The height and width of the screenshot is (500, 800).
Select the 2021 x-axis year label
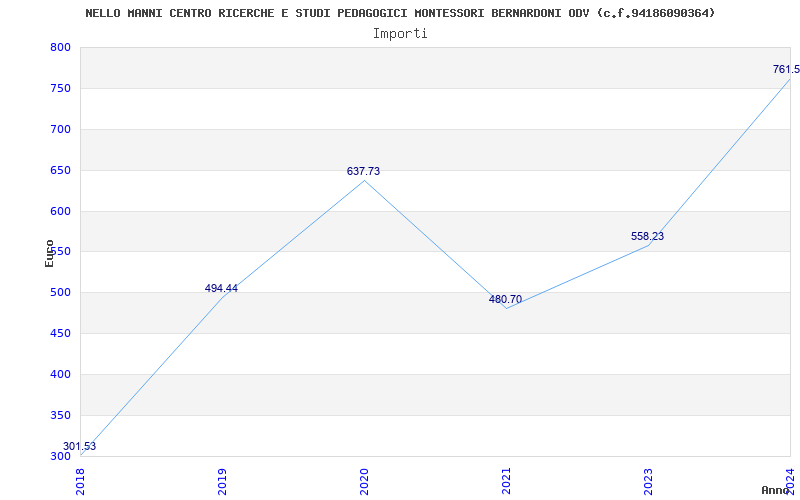coord(506,482)
